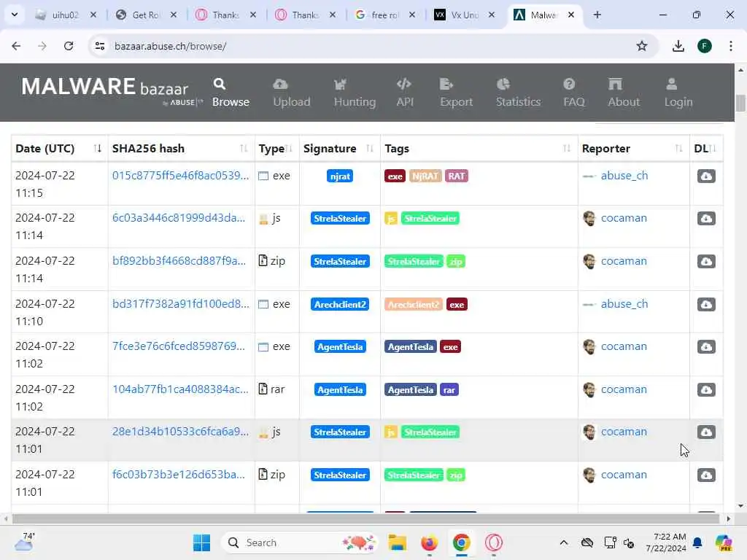Open Chrome three-dot menu

(731, 46)
